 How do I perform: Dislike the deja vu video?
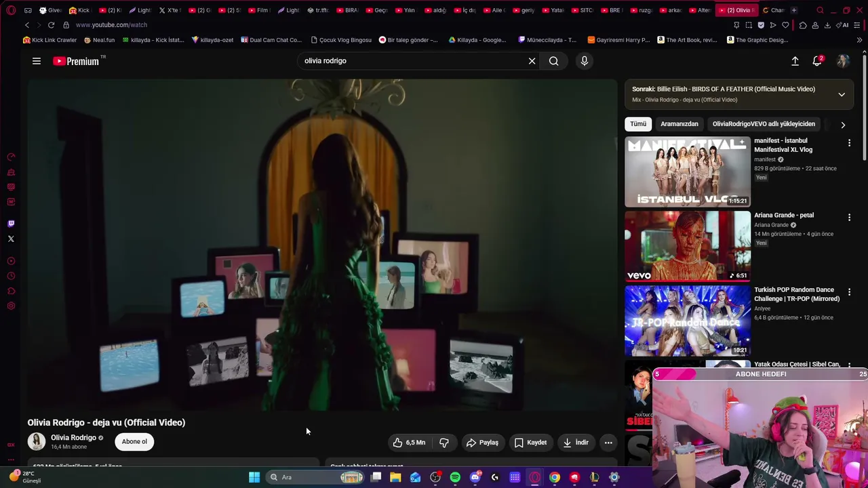coord(444,443)
